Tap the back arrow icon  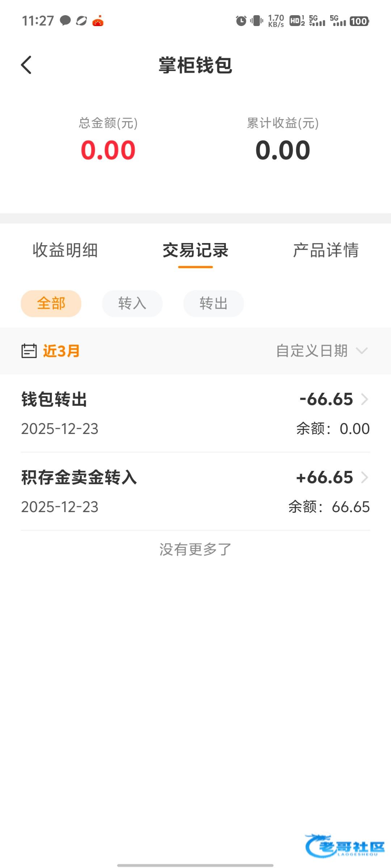pos(26,65)
